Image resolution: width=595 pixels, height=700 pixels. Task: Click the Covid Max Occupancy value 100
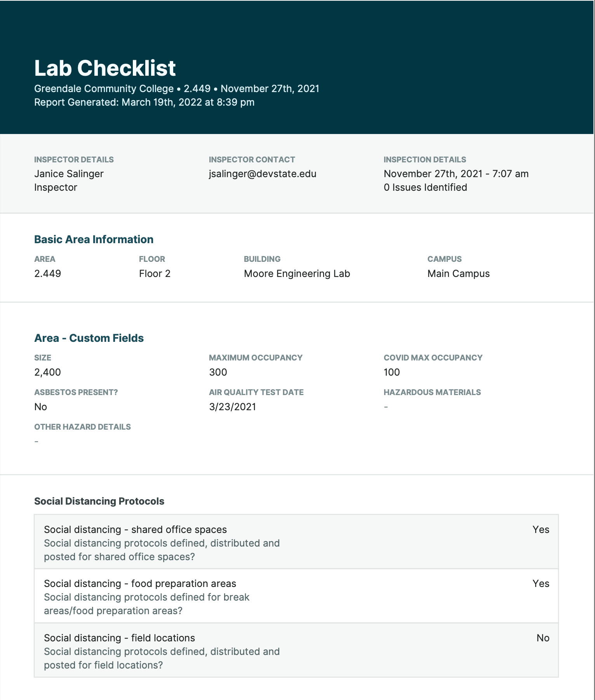pyautogui.click(x=391, y=372)
